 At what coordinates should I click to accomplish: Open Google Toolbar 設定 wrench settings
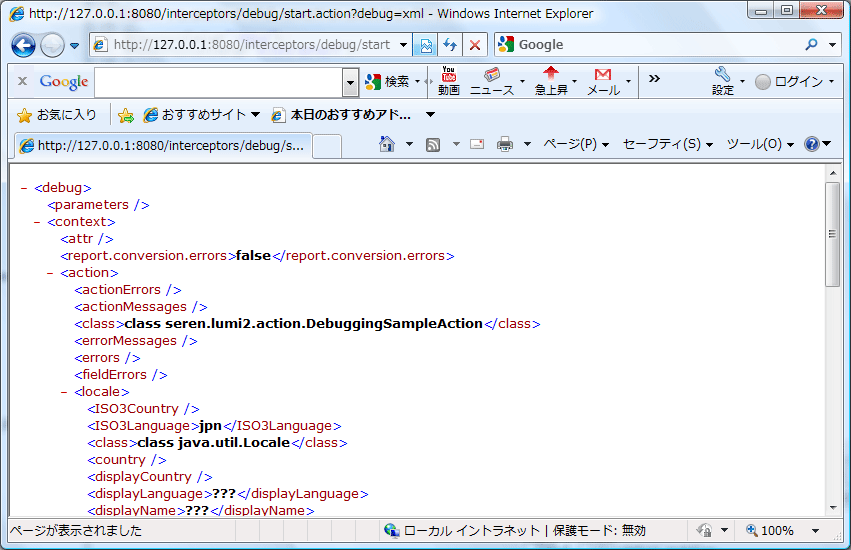click(x=723, y=81)
